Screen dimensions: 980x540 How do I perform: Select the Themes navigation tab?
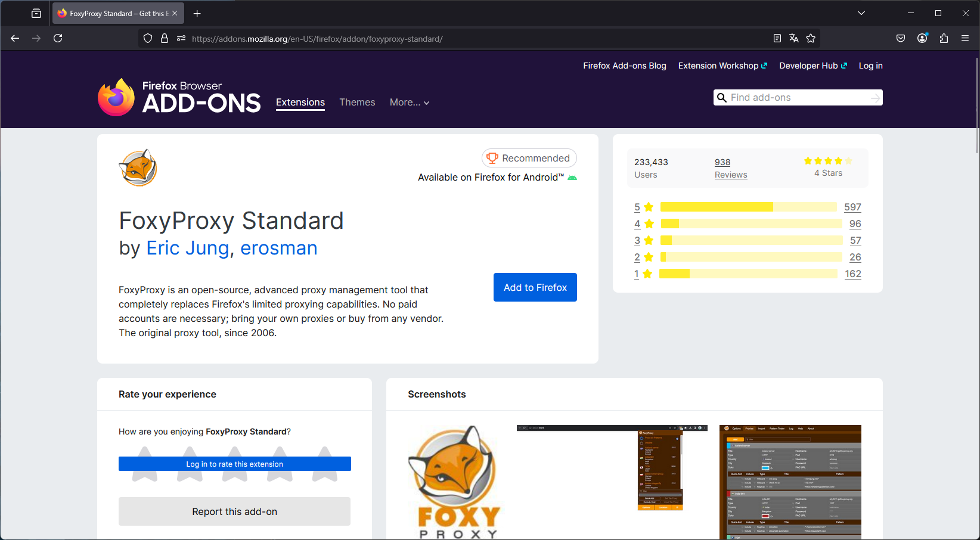click(357, 103)
